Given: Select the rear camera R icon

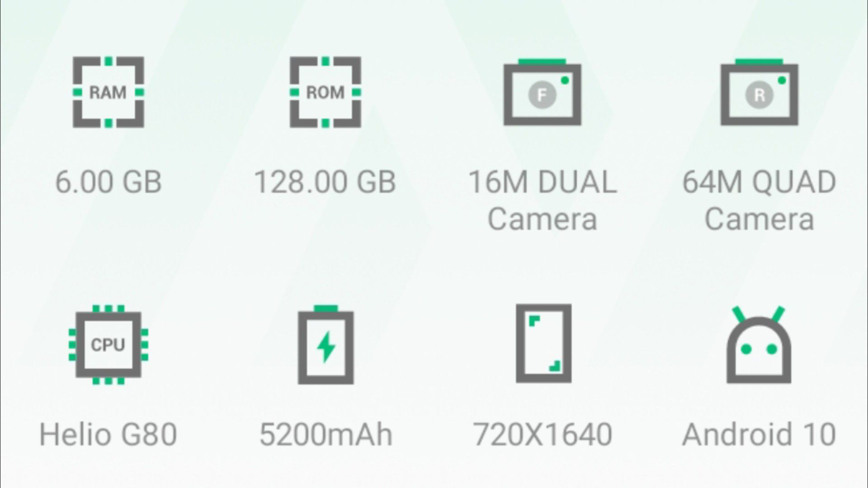Looking at the screenshot, I should point(759,92).
